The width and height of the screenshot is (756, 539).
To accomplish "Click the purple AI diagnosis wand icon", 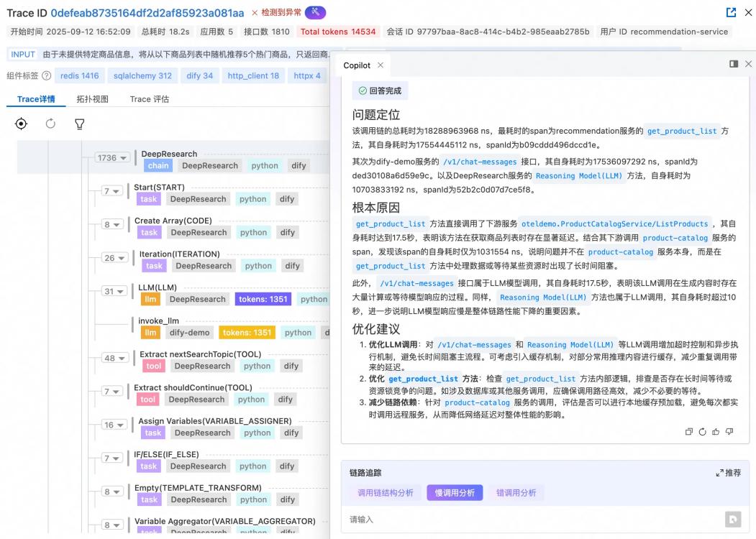I will [315, 13].
